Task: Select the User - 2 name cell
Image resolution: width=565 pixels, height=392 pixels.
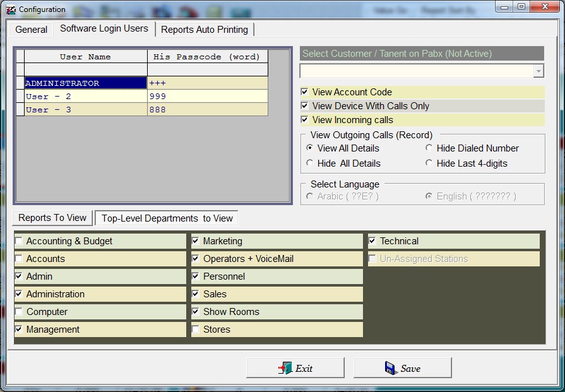Action: click(x=86, y=96)
